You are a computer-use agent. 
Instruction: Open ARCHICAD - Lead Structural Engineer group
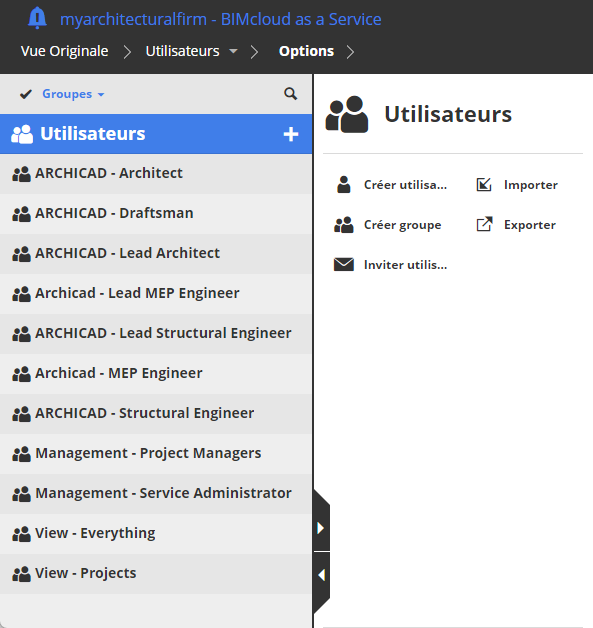156,334
